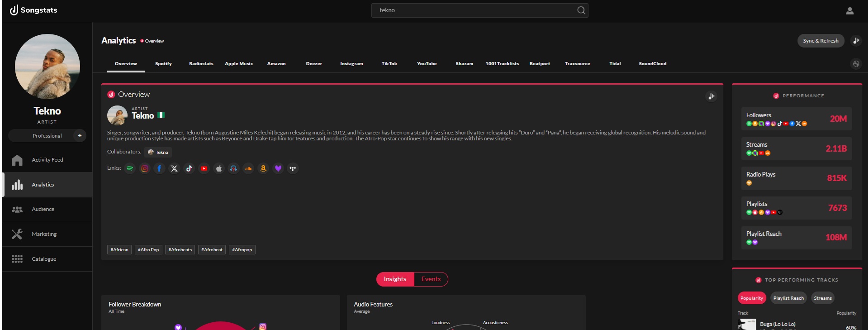Open the TikTok analytics tab
Image resolution: width=868 pixels, height=330 pixels.
[x=389, y=64]
